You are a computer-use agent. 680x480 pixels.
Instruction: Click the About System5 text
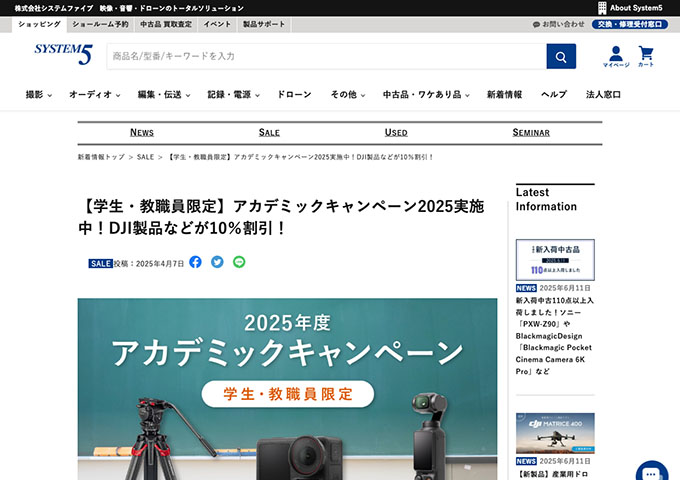[636, 8]
